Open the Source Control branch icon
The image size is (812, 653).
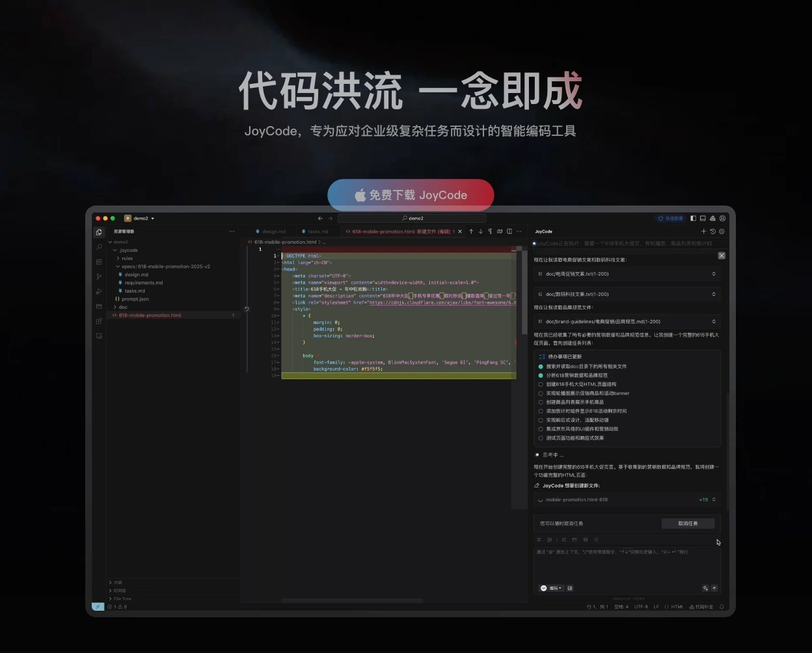99,276
